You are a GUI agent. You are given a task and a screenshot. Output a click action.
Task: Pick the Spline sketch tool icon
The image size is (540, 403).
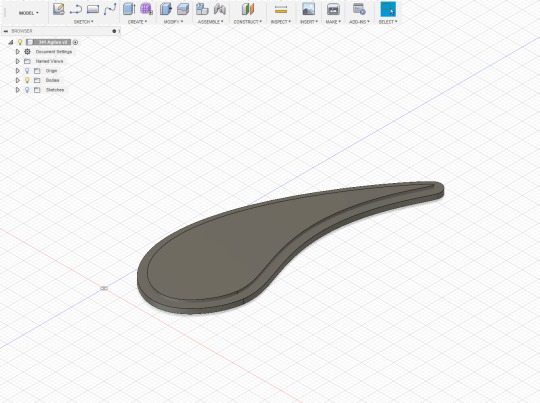pos(110,9)
